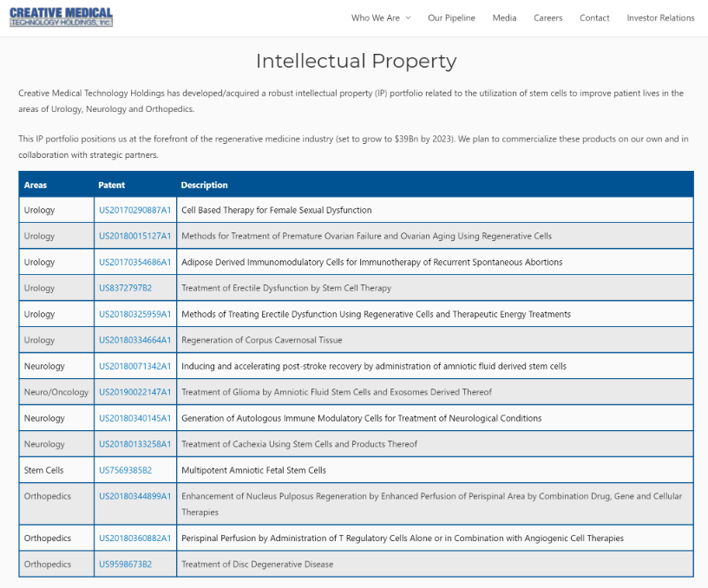Open Investor Relations
Screen dimensions: 708x588
pyautogui.click(x=660, y=17)
